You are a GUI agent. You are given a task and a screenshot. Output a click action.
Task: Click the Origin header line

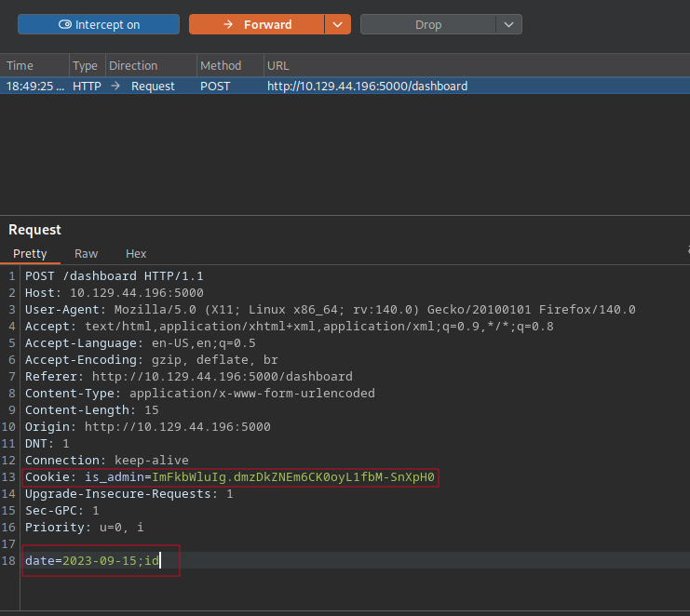tap(147, 426)
